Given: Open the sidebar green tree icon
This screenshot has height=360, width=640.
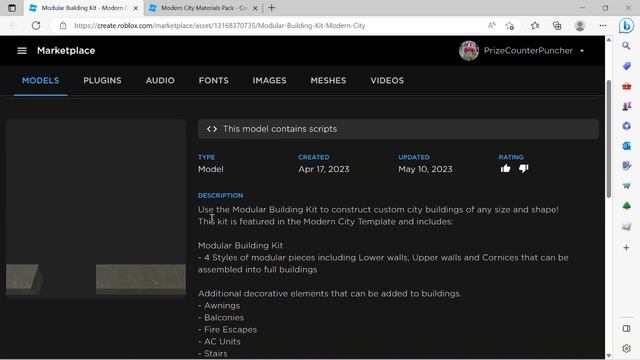Looking at the screenshot, I should pyautogui.click(x=626, y=206).
